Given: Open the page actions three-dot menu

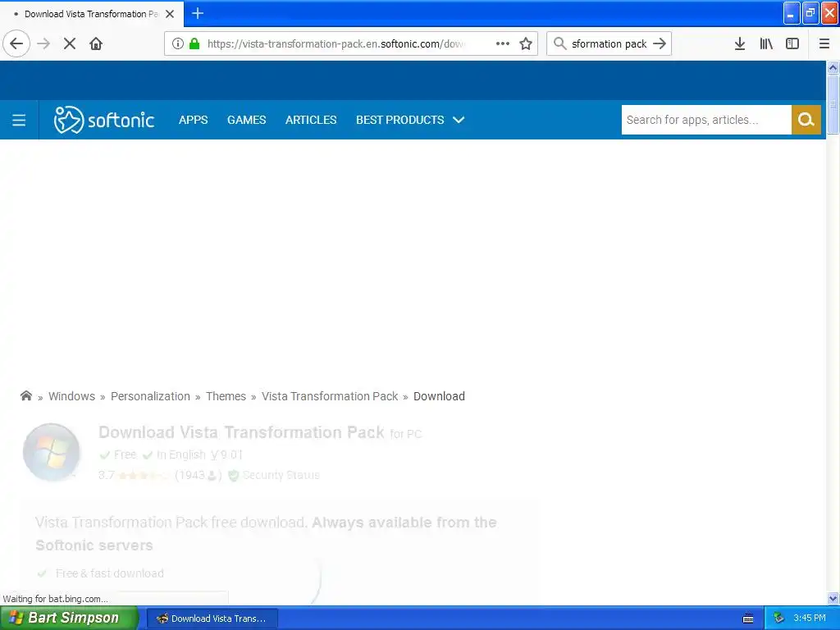Looking at the screenshot, I should pos(503,43).
